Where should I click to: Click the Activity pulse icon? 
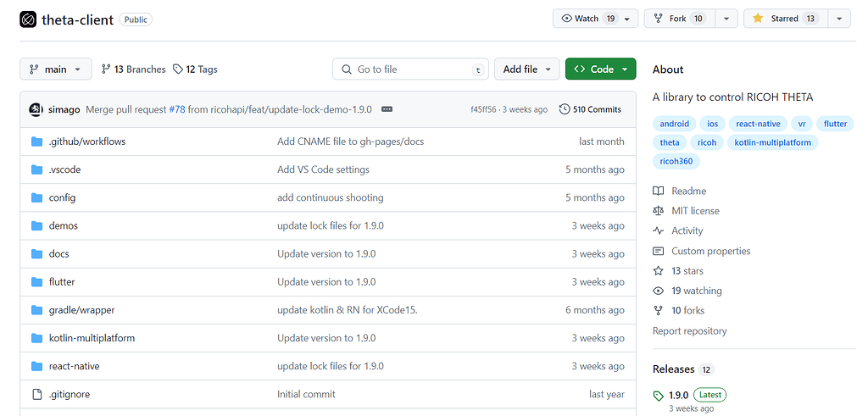coord(658,230)
